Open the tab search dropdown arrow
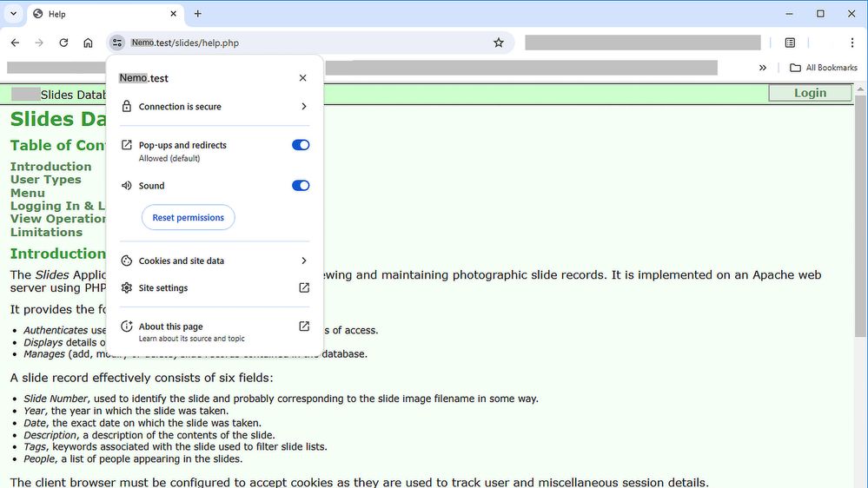 [13, 14]
